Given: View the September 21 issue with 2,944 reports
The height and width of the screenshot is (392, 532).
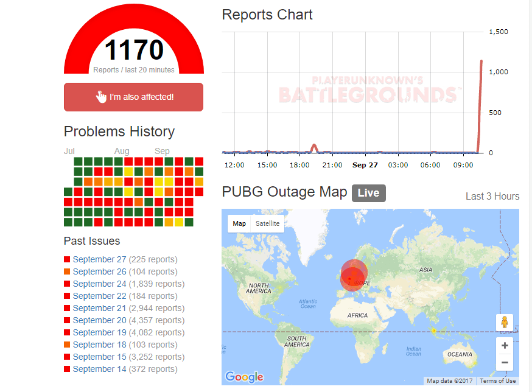Looking at the screenshot, I should (99, 308).
